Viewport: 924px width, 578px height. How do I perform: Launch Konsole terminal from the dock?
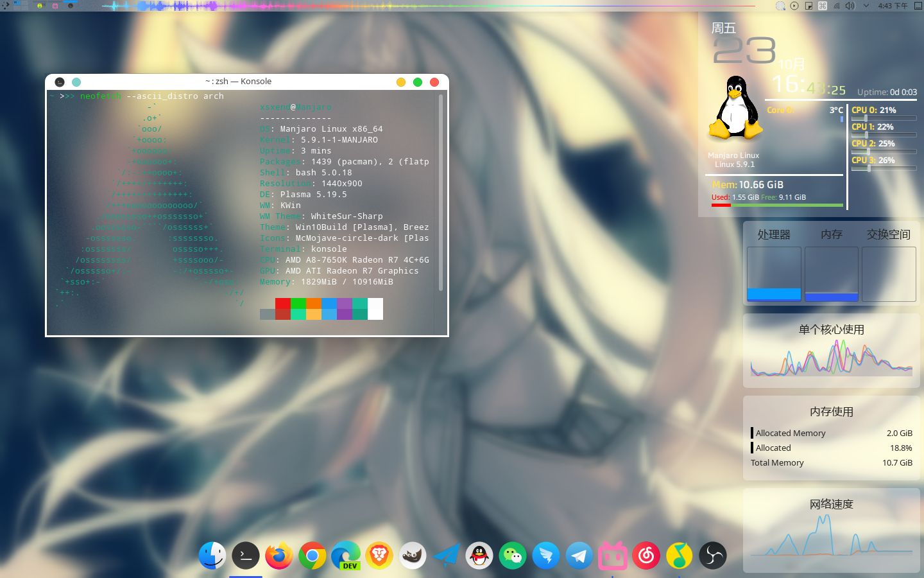246,556
